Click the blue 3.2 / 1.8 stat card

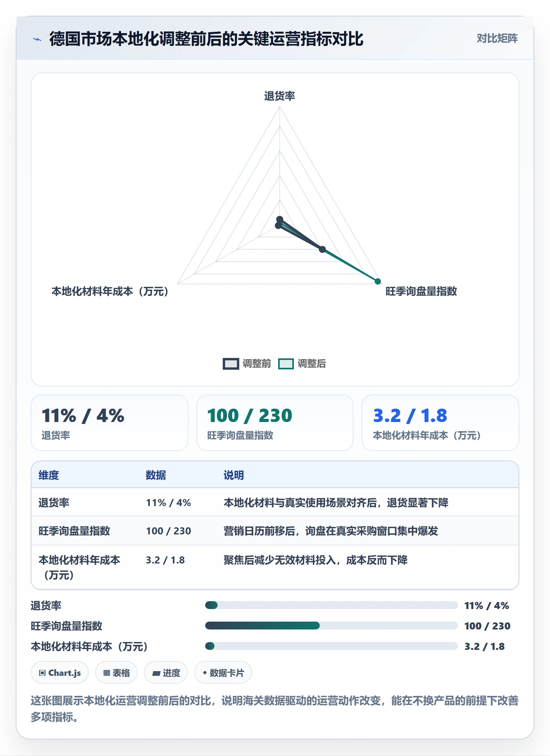[x=440, y=423]
